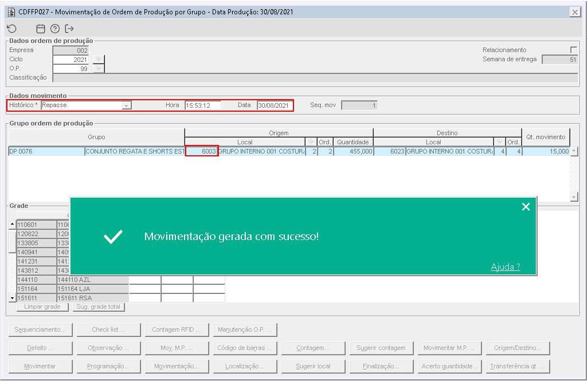Click the Defeito ... button
The image size is (588, 381).
pos(40,348)
